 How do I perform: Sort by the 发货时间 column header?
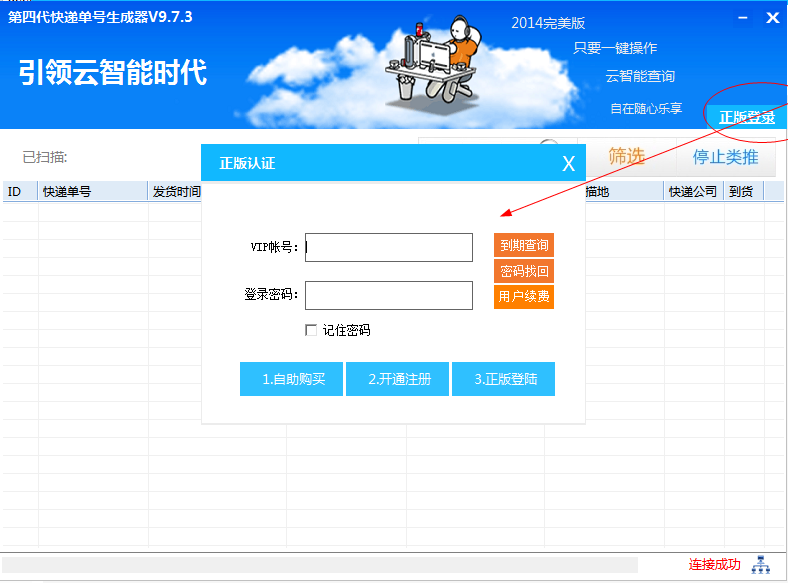[175, 191]
